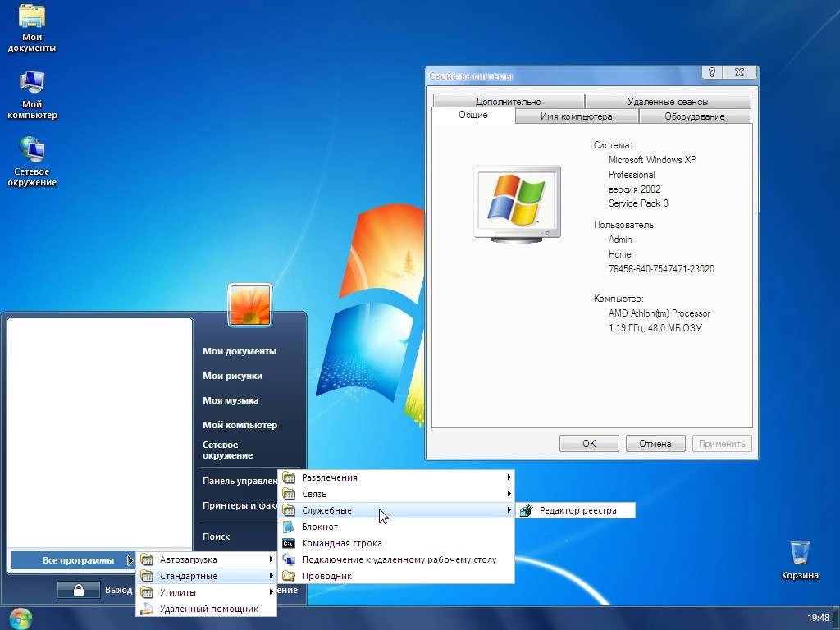Click the arrow next to Все программы

point(130,560)
